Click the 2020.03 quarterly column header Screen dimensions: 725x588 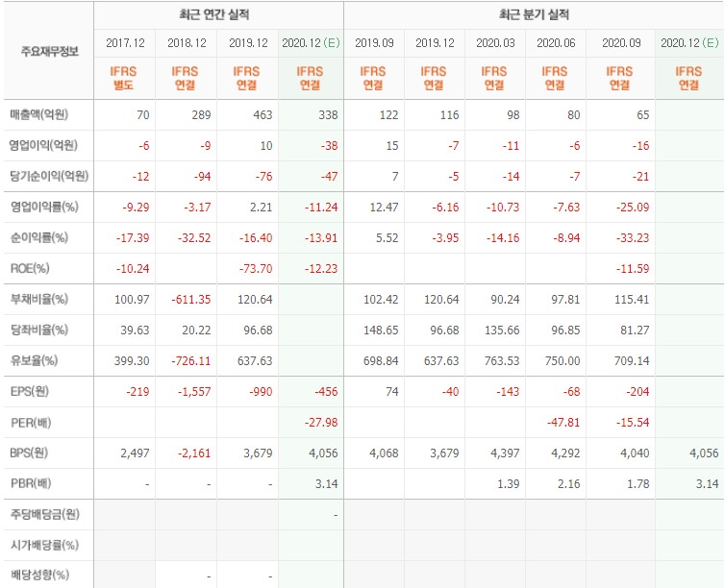click(x=495, y=43)
